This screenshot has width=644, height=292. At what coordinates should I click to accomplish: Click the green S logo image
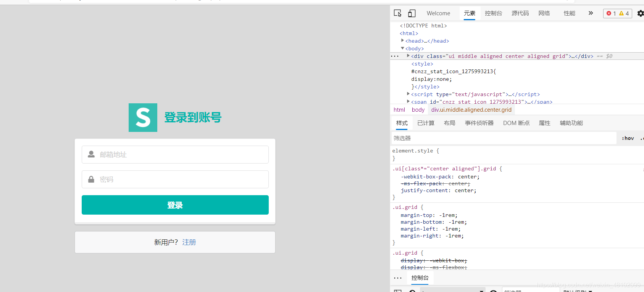tap(143, 117)
